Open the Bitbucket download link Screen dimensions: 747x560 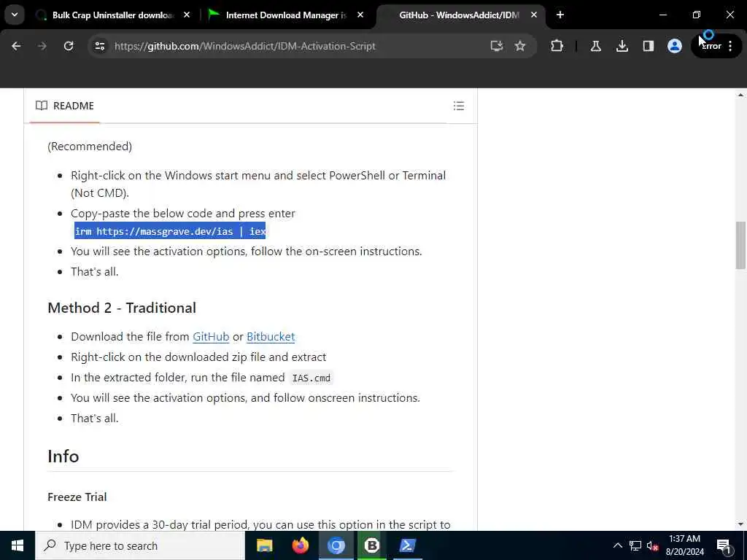tap(271, 337)
